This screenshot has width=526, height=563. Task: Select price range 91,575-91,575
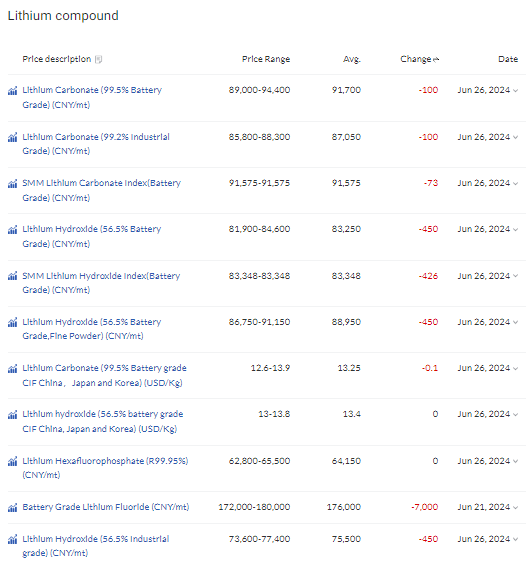click(259, 183)
